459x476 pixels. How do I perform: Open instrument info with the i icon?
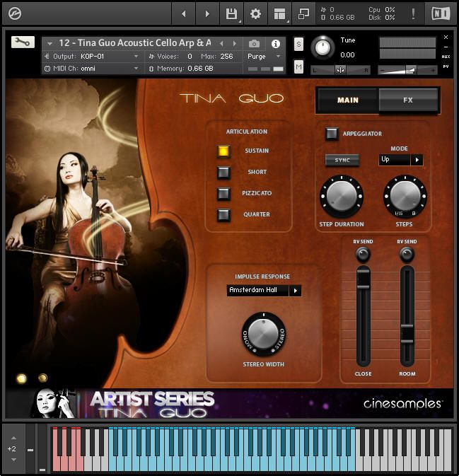(x=276, y=44)
